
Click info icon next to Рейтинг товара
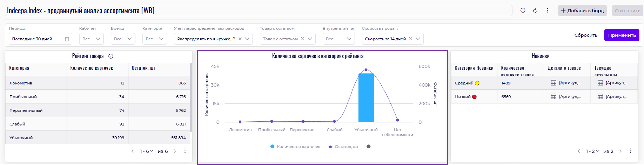(x=111, y=56)
